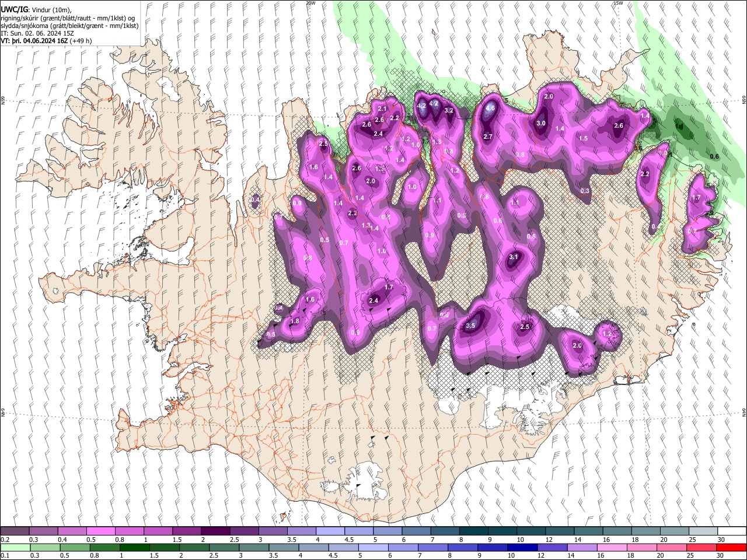The width and height of the screenshot is (747, 560).
Task: Click the 'VT: þri. 04.06.2024 16Z (+49 h)' line
Action: pos(47,41)
